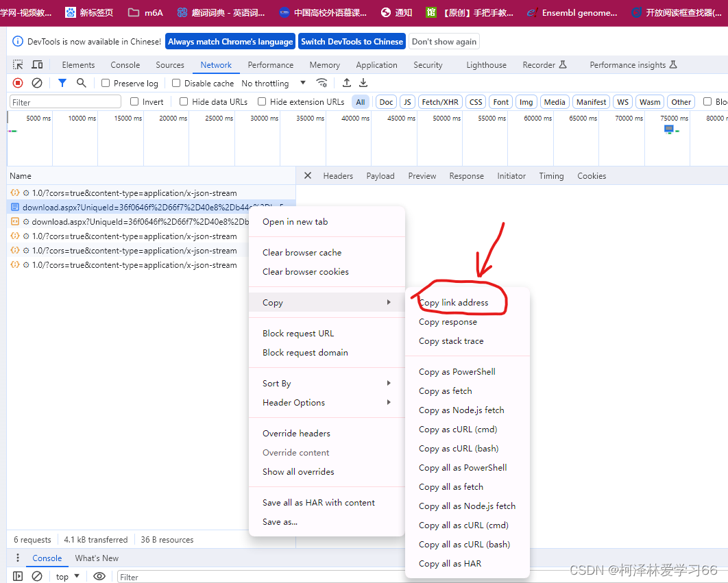Click the import HAR upload icon

(347, 83)
